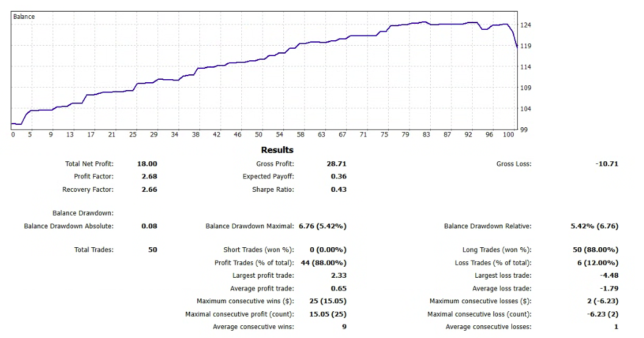
Task: Click the Balance Drawdown Maximal label
Action: [250, 226]
